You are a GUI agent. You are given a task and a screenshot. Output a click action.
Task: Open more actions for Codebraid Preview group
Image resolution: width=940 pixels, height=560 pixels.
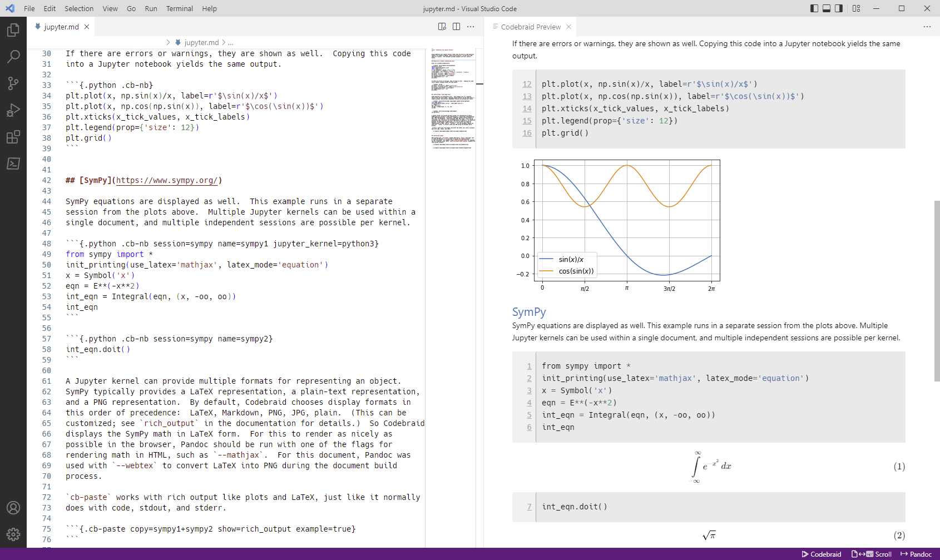click(927, 27)
